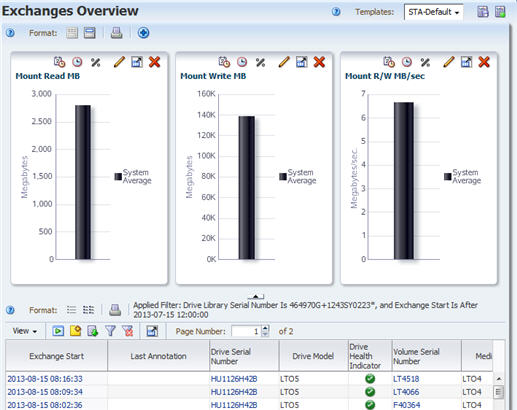This screenshot has width=517, height=410.
Task: Open the help icon beside Templates
Action: coord(336,12)
